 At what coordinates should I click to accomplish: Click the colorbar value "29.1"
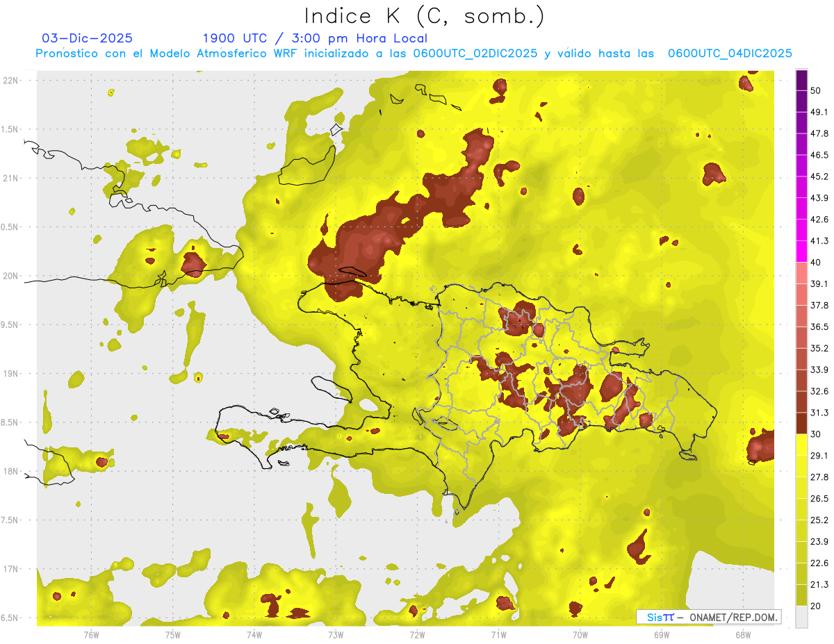coord(819,456)
